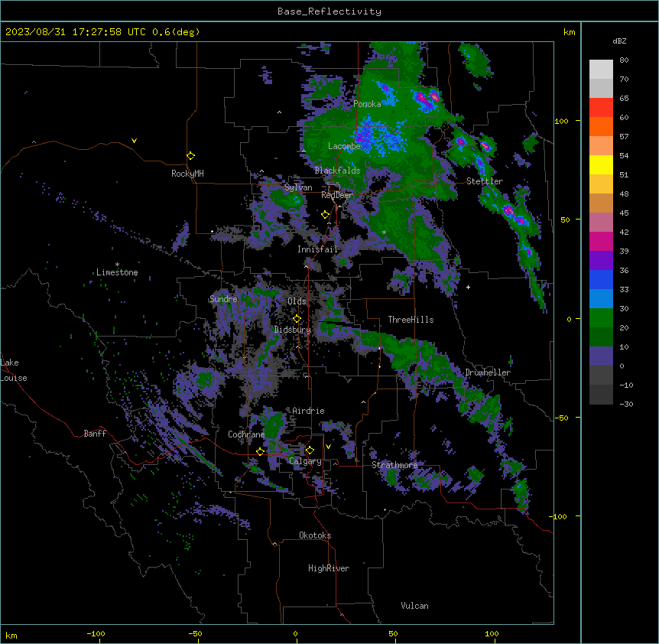Screen dimensions: 659x644
Task: Click the RockyMH label
Action: pos(187,174)
